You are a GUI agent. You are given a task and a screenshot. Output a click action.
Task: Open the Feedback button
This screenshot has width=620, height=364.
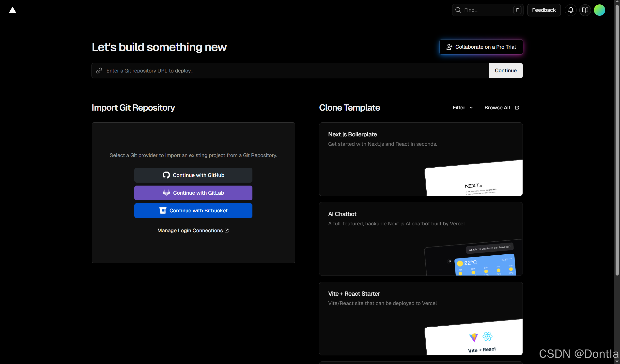pyautogui.click(x=544, y=10)
